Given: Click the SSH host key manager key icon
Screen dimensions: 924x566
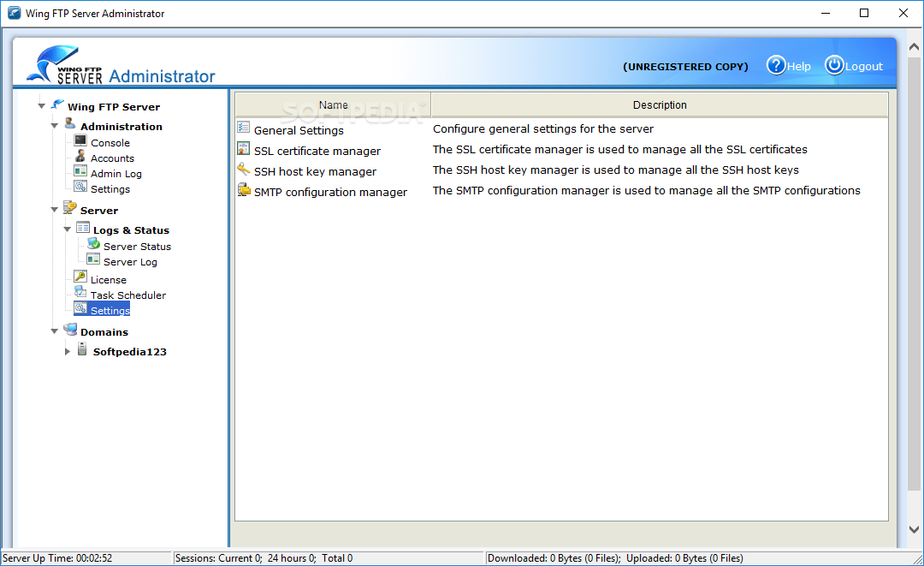Looking at the screenshot, I should pyautogui.click(x=243, y=169).
